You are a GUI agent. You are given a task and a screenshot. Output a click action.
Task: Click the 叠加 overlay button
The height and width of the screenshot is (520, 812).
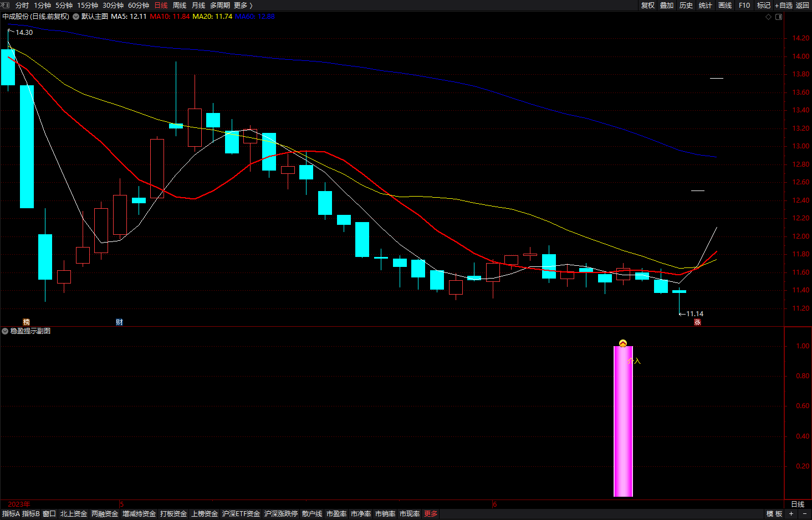click(667, 6)
